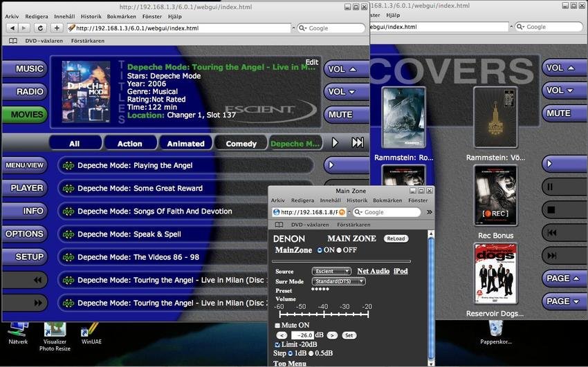Click play button in Covers window right column
This screenshot has width=588, height=367.
564,164
